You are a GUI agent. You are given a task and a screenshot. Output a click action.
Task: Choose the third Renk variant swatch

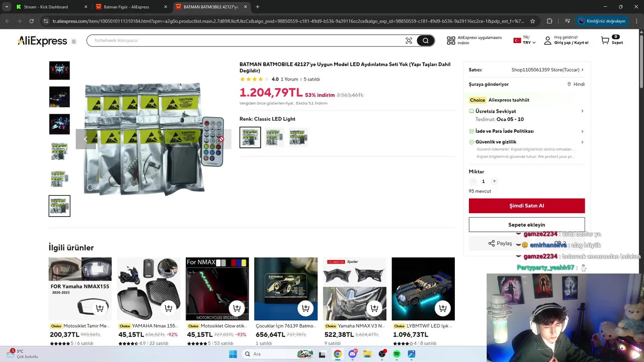click(x=298, y=137)
